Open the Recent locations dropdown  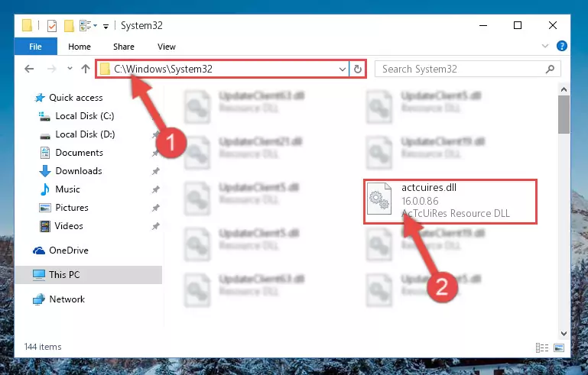[x=70, y=69]
